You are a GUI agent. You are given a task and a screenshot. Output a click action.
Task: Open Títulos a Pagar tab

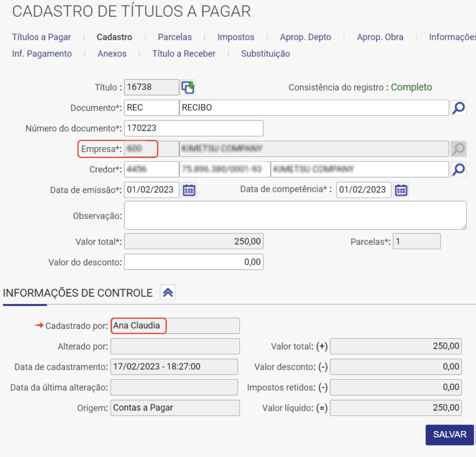point(41,37)
